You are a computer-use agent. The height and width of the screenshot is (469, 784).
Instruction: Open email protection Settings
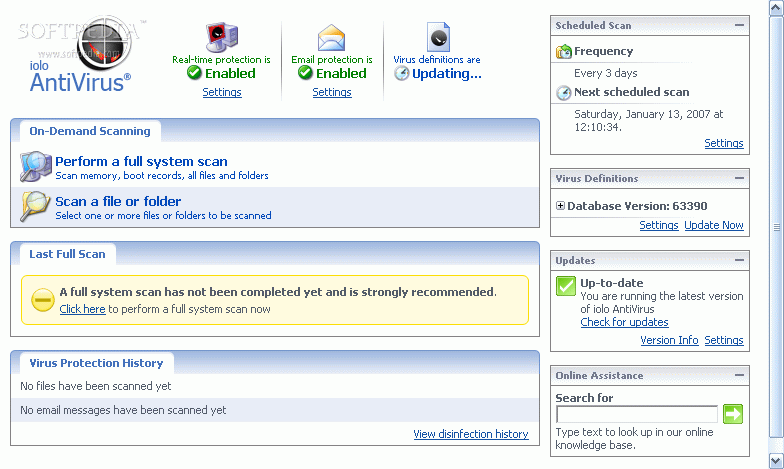coord(332,92)
